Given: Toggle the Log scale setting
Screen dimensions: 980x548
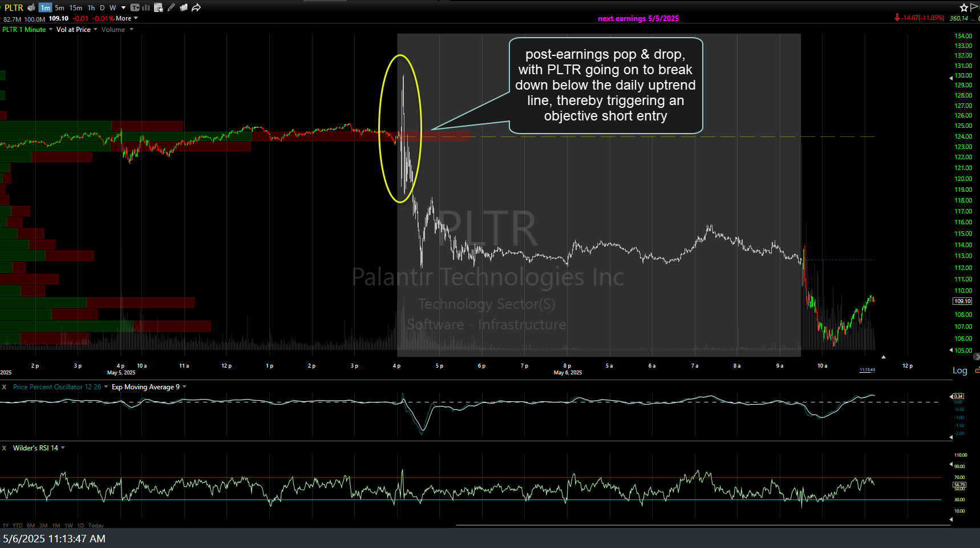Looking at the screenshot, I should 959,371.
